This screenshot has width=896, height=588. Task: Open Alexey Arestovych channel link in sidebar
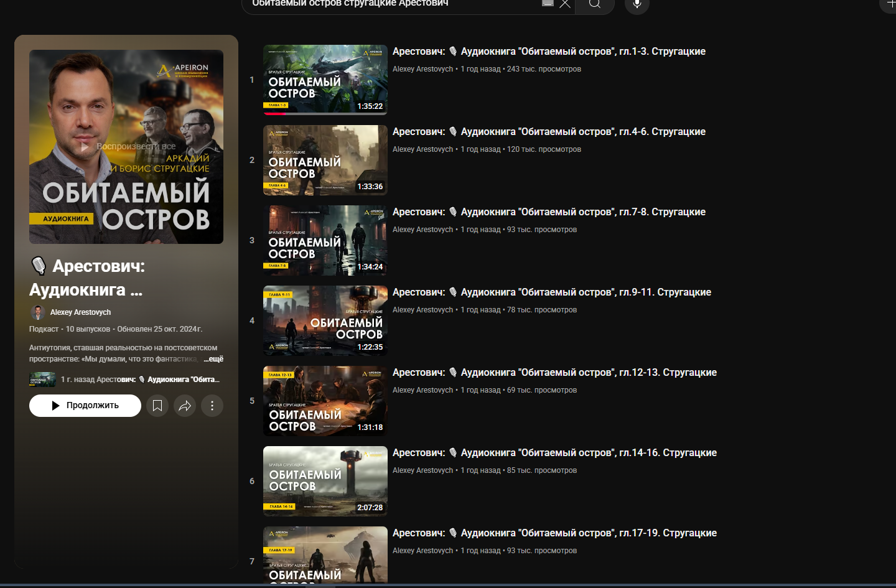80,312
